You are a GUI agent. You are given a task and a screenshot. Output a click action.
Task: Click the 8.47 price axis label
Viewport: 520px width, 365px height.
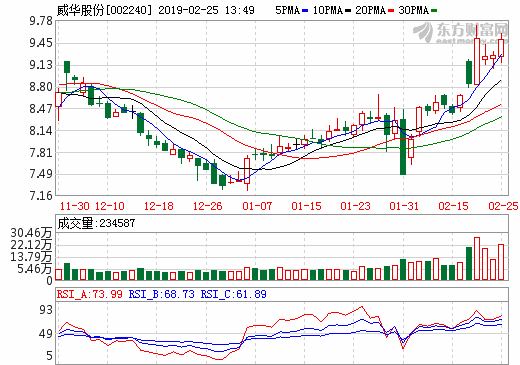(41, 109)
